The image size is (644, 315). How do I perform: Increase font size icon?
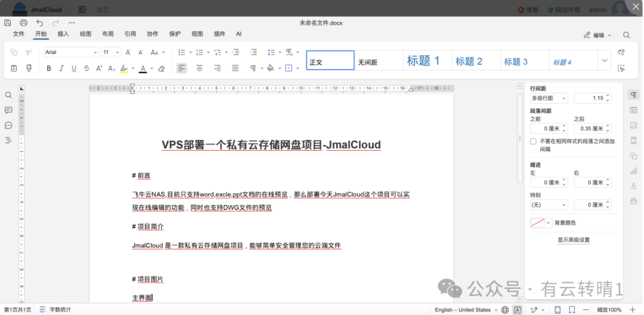[x=128, y=52]
